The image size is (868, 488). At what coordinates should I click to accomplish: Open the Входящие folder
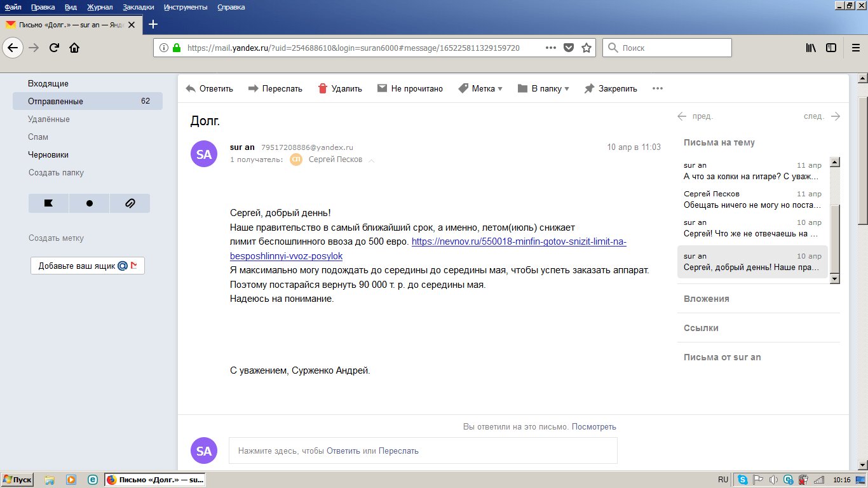pyautogui.click(x=48, y=83)
